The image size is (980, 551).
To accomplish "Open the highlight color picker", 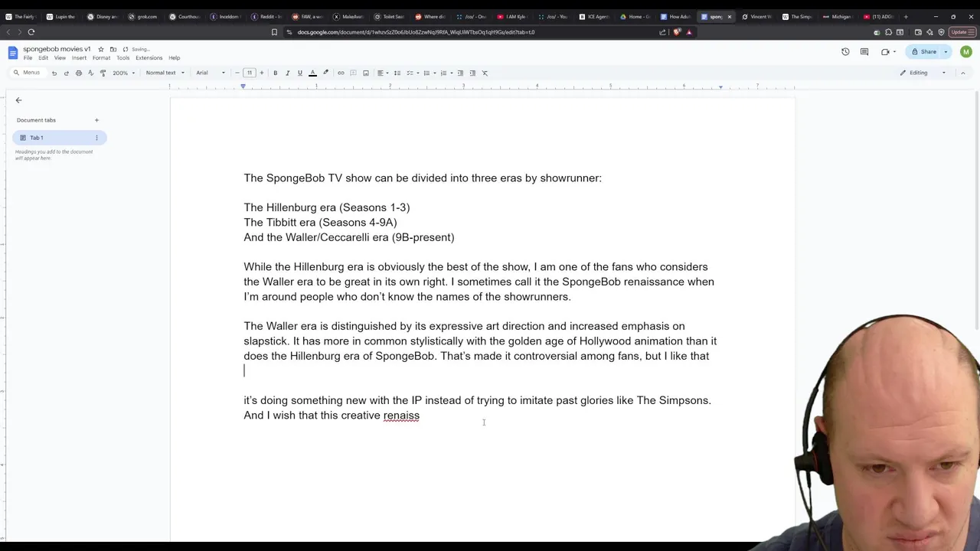I will click(x=325, y=73).
